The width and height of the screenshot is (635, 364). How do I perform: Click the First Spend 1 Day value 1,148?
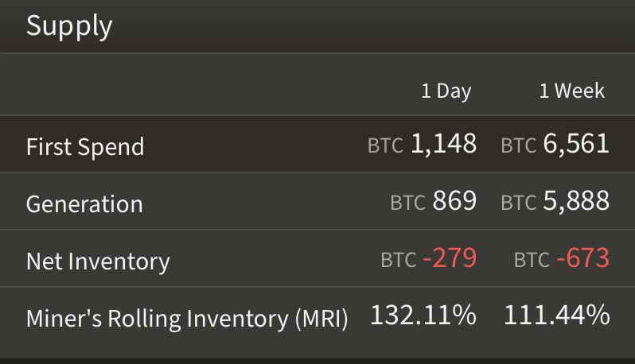coord(443,144)
